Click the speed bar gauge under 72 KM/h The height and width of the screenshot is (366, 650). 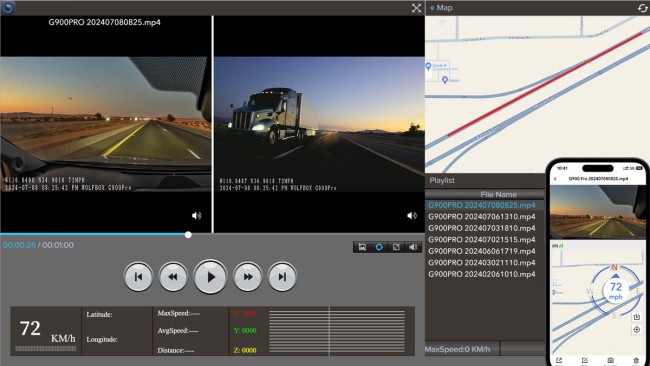46,349
